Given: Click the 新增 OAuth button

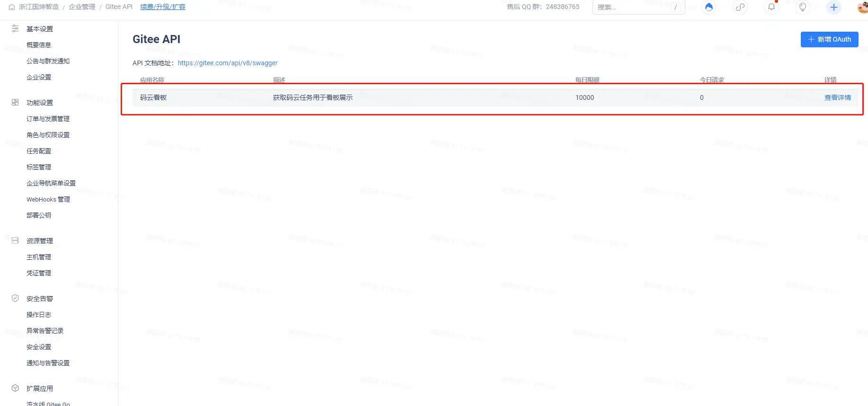Looking at the screenshot, I should (829, 39).
